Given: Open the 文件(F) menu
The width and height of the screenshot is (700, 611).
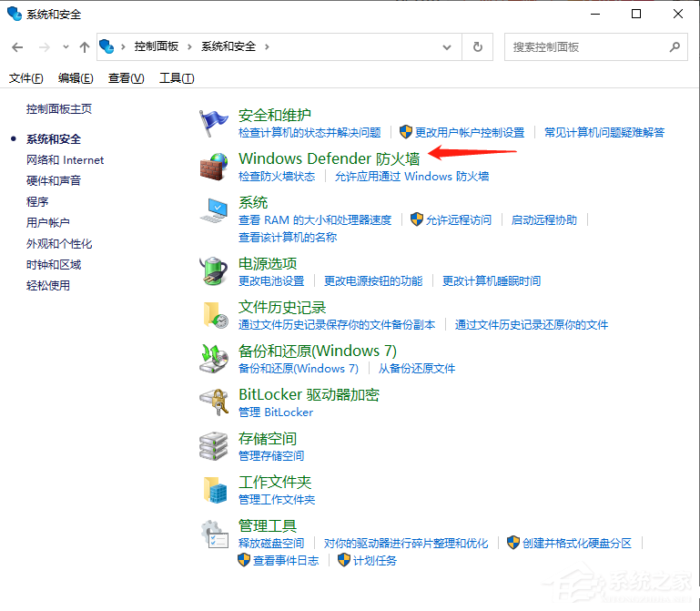Looking at the screenshot, I should (26, 78).
